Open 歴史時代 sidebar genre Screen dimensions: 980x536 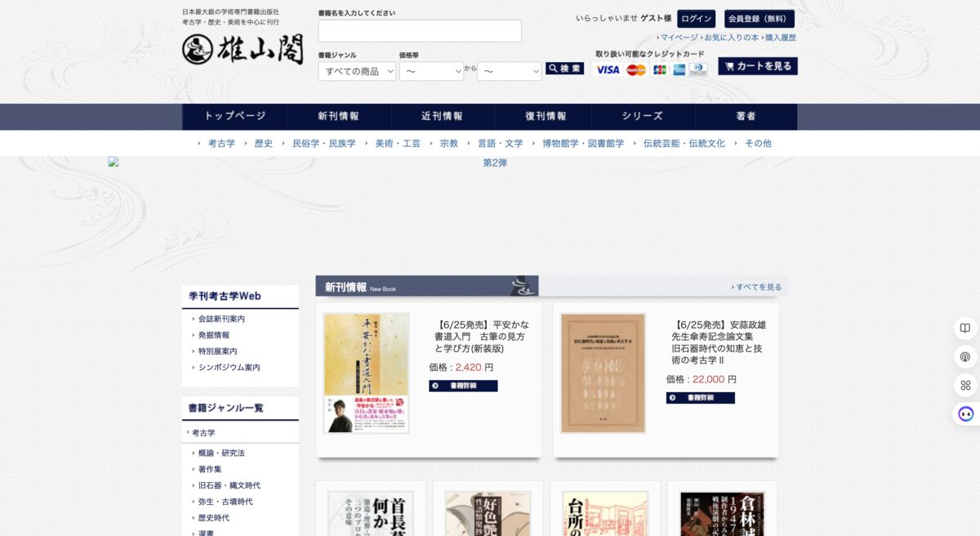click(x=214, y=518)
